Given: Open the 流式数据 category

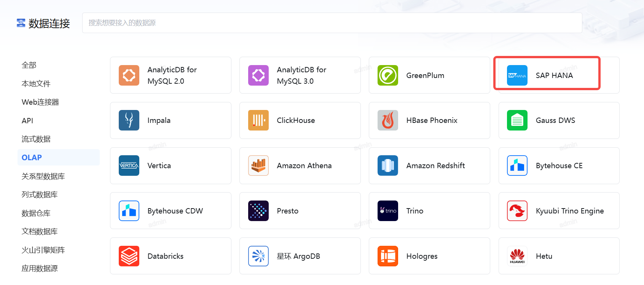Looking at the screenshot, I should click(x=36, y=139).
